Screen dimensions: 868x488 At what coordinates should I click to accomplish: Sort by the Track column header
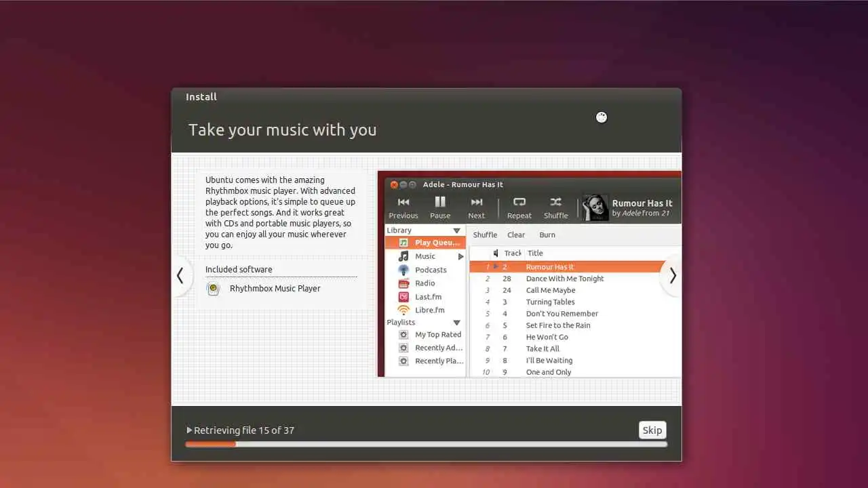(512, 253)
